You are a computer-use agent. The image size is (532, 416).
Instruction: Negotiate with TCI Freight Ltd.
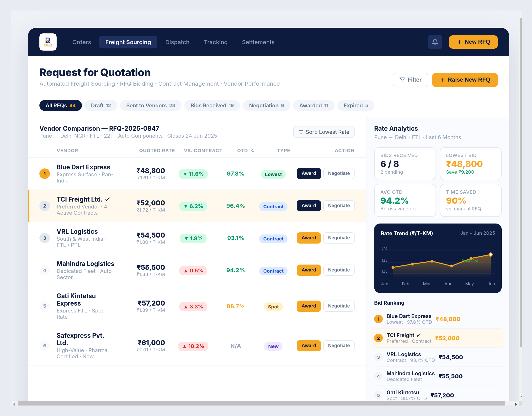(339, 206)
